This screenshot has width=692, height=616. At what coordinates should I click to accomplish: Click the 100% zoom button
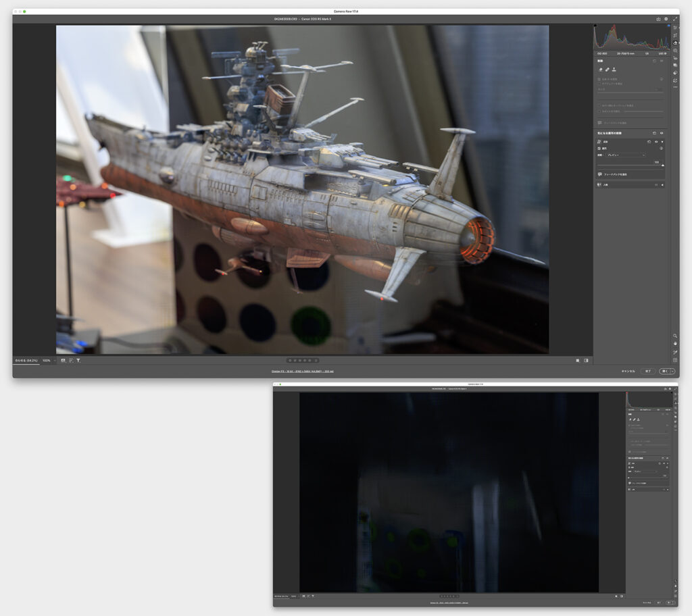47,361
